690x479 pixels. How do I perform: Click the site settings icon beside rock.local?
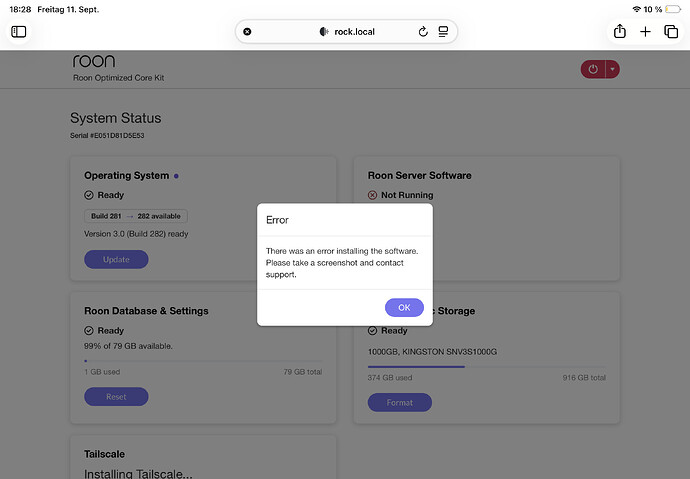point(324,32)
